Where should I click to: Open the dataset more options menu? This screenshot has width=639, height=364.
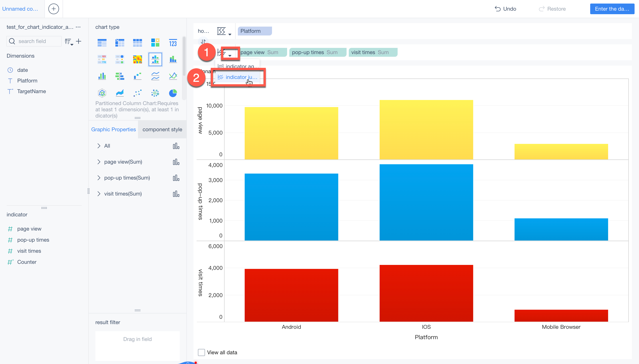(78, 27)
